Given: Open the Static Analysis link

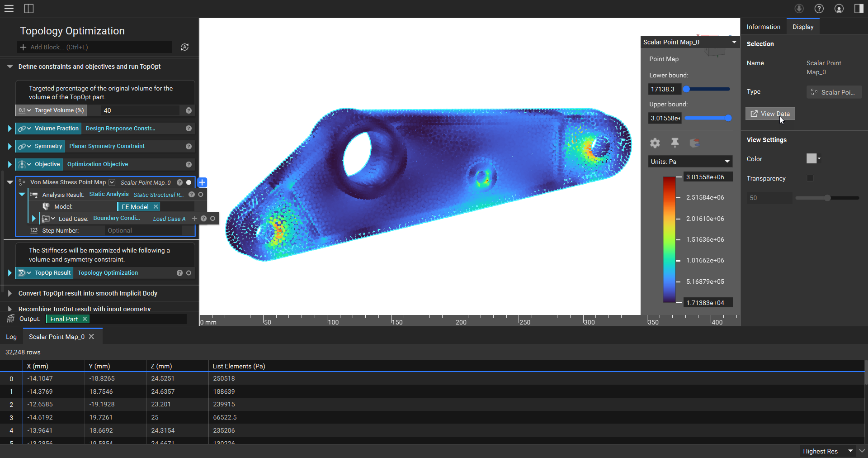Looking at the screenshot, I should [x=109, y=194].
